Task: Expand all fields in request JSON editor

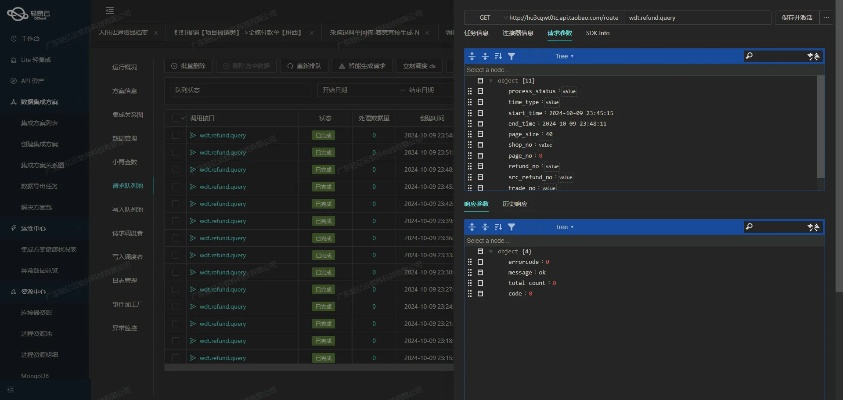Action: tap(472, 57)
